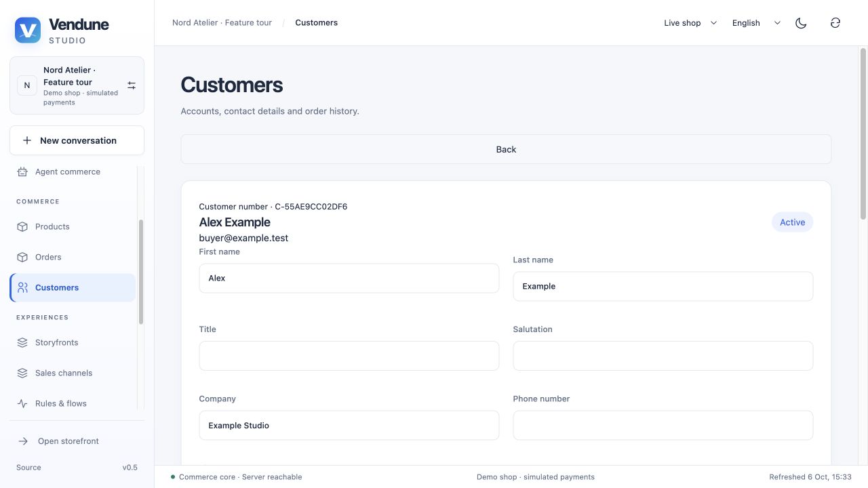Click the main page vertical scrollbar
This screenshot has height=488, width=868.
pos(863,134)
